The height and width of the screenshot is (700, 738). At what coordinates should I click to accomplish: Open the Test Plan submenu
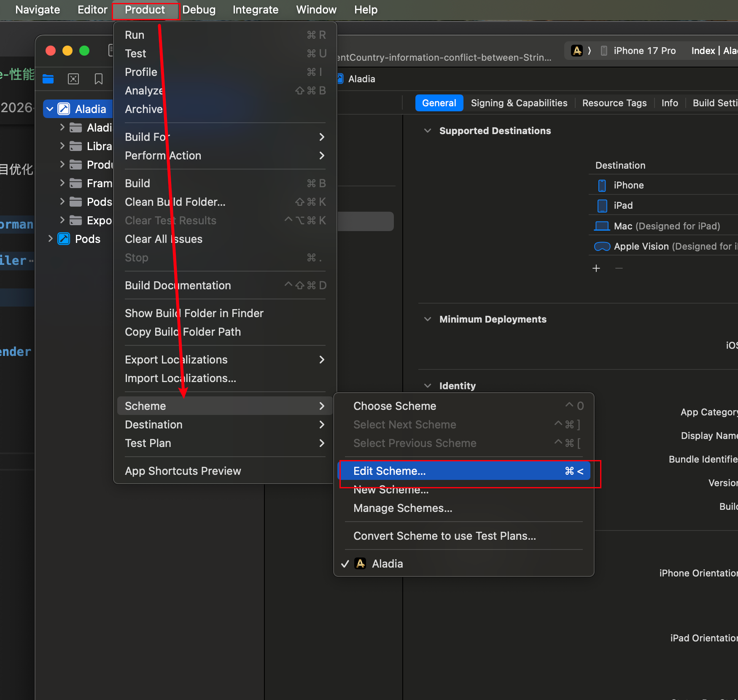225,443
